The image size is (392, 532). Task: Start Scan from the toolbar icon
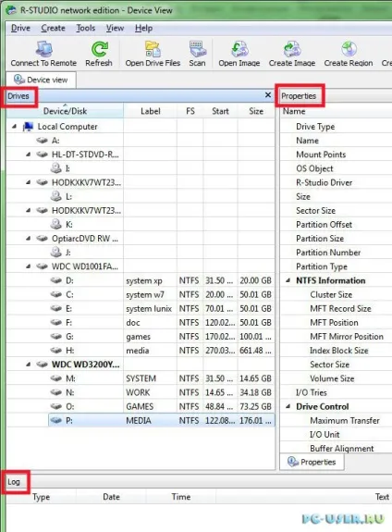pos(198,49)
